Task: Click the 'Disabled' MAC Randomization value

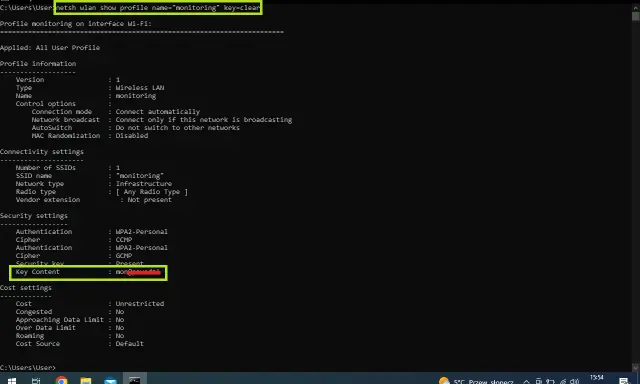Action: click(x=132, y=135)
